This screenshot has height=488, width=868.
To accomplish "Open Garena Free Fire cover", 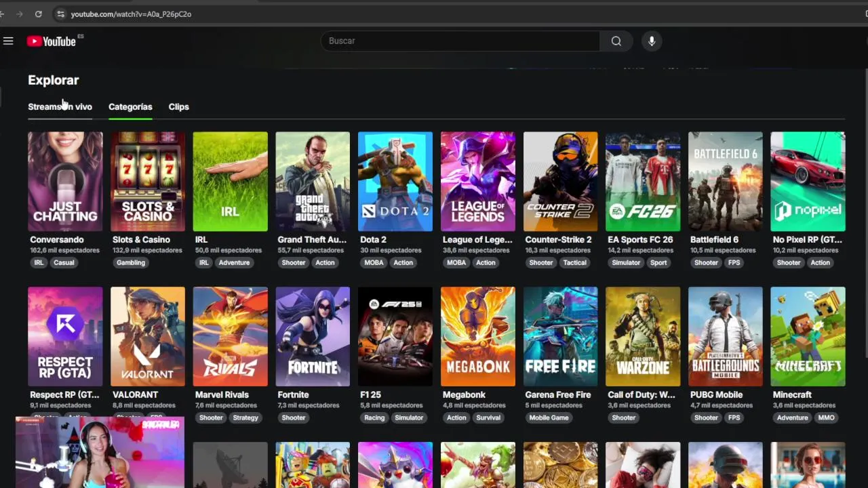I will [x=561, y=337].
